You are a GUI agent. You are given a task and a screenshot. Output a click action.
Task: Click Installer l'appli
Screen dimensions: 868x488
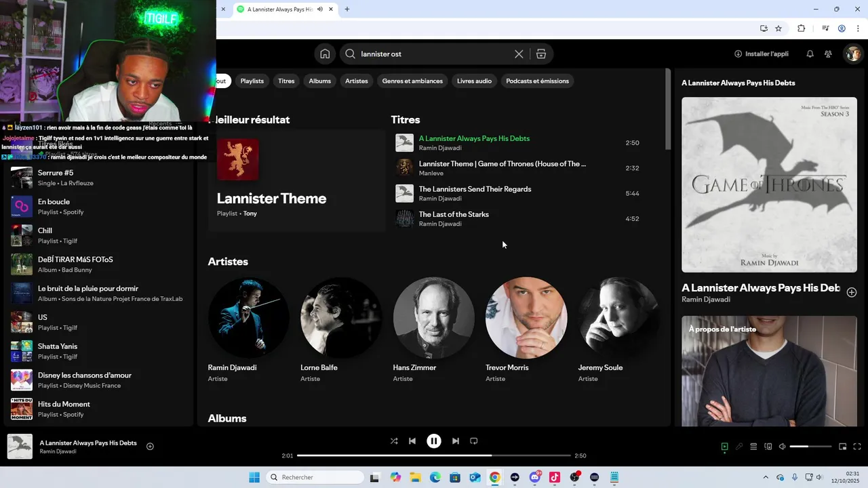pyautogui.click(x=762, y=54)
